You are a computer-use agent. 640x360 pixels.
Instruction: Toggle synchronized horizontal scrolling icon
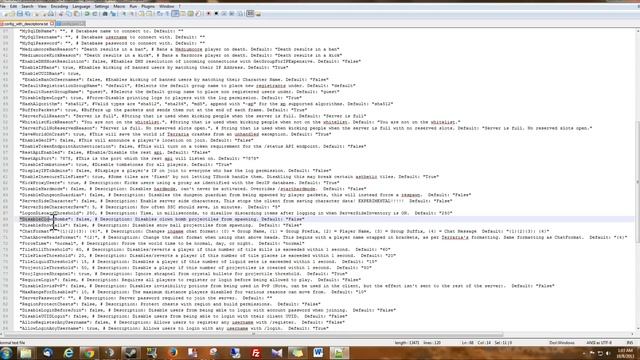[x=149, y=14]
